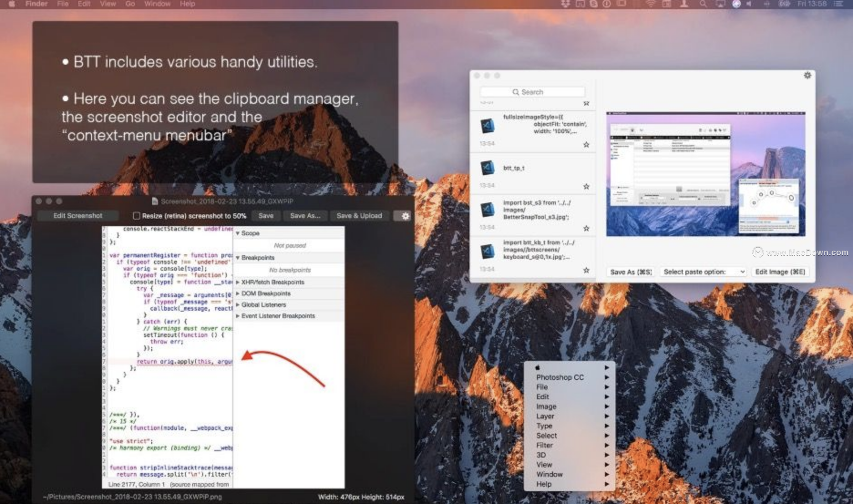Open the Dropbox menu bar icon
853x504 pixels.
[565, 4]
